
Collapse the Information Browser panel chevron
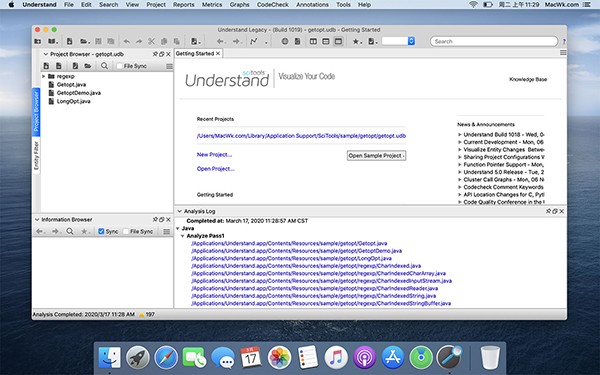coord(37,219)
